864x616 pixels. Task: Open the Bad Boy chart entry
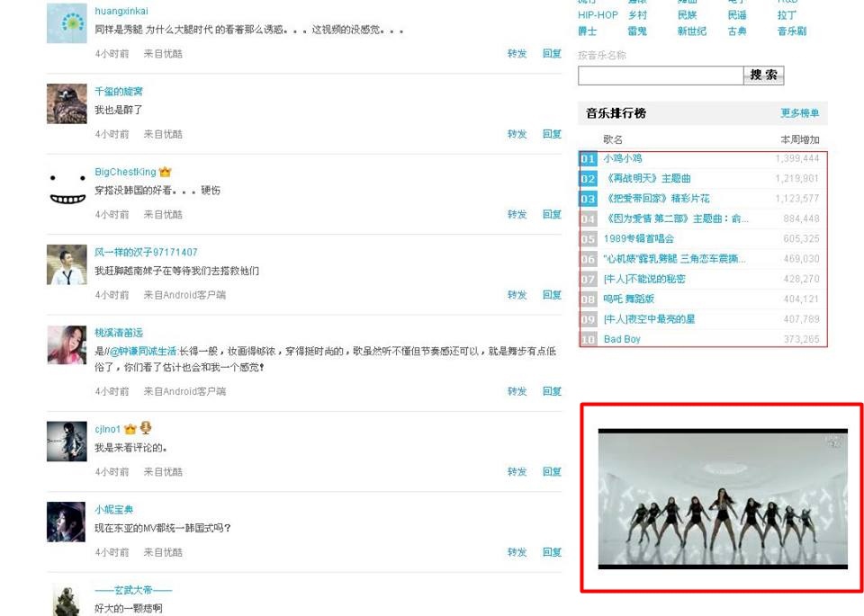[x=622, y=339]
